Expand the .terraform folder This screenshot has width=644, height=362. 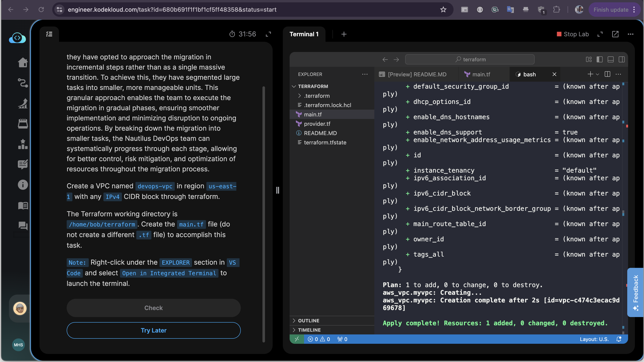pos(317,96)
